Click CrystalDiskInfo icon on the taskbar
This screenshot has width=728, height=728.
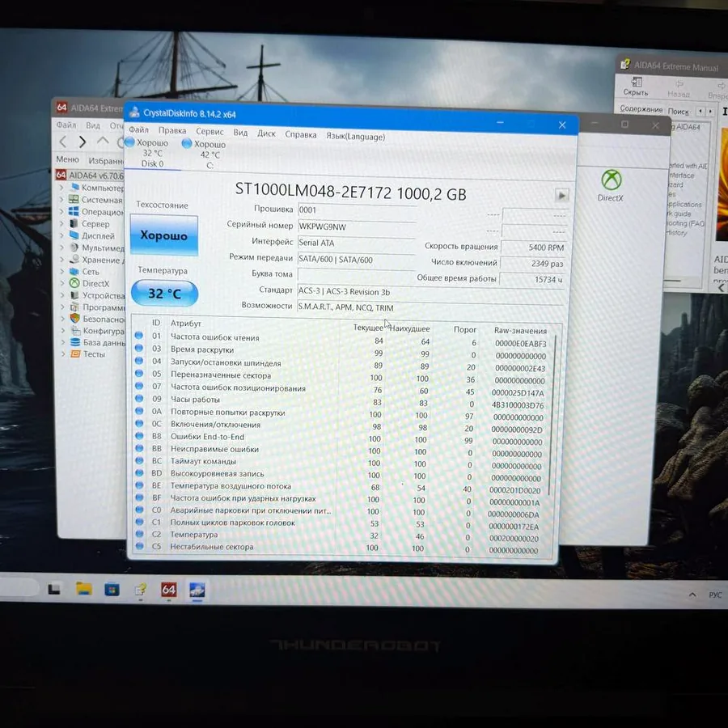(x=197, y=590)
